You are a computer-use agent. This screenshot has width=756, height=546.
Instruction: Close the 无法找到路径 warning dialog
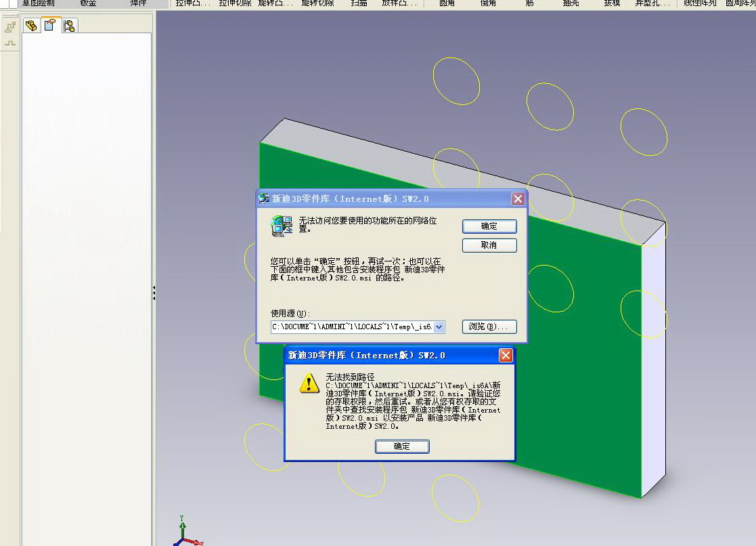coord(506,356)
